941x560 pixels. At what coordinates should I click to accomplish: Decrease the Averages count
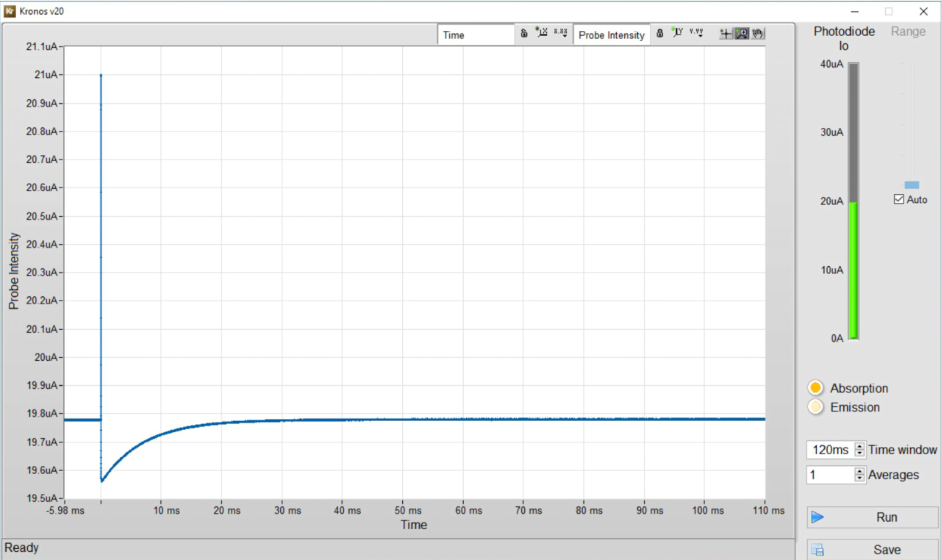(x=859, y=479)
